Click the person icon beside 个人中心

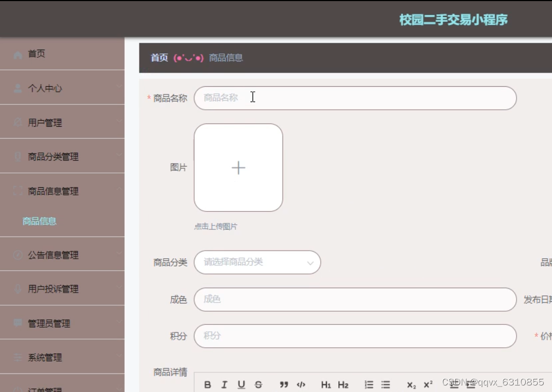17,88
